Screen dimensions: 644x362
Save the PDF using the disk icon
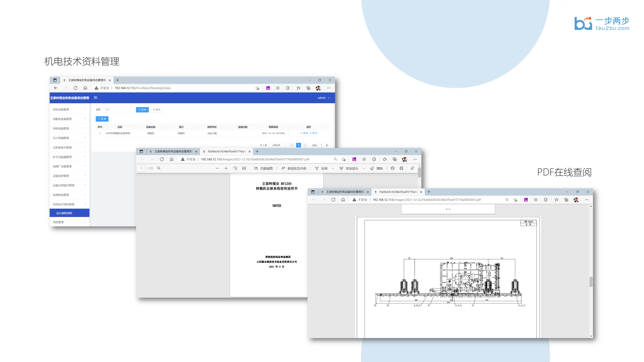click(x=401, y=168)
